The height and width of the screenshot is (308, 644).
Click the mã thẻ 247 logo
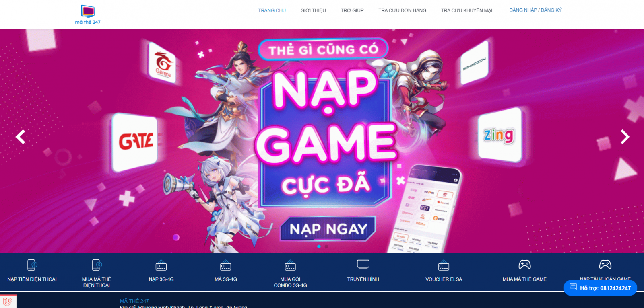click(x=88, y=15)
